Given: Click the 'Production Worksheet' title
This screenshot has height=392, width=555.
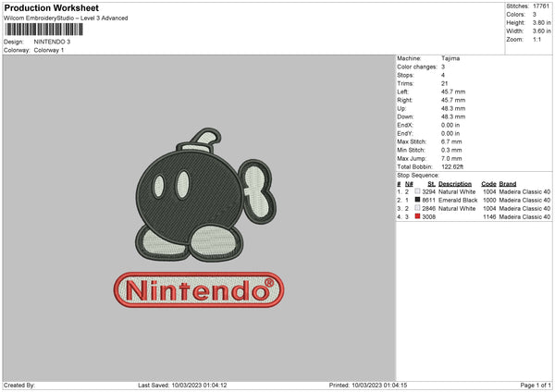Looking at the screenshot, I should point(51,7).
